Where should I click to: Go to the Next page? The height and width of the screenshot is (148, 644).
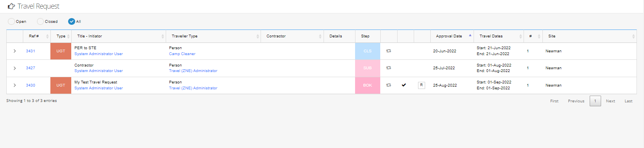coord(611,101)
